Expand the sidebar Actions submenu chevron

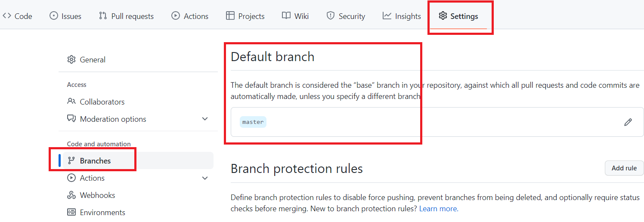205,178
